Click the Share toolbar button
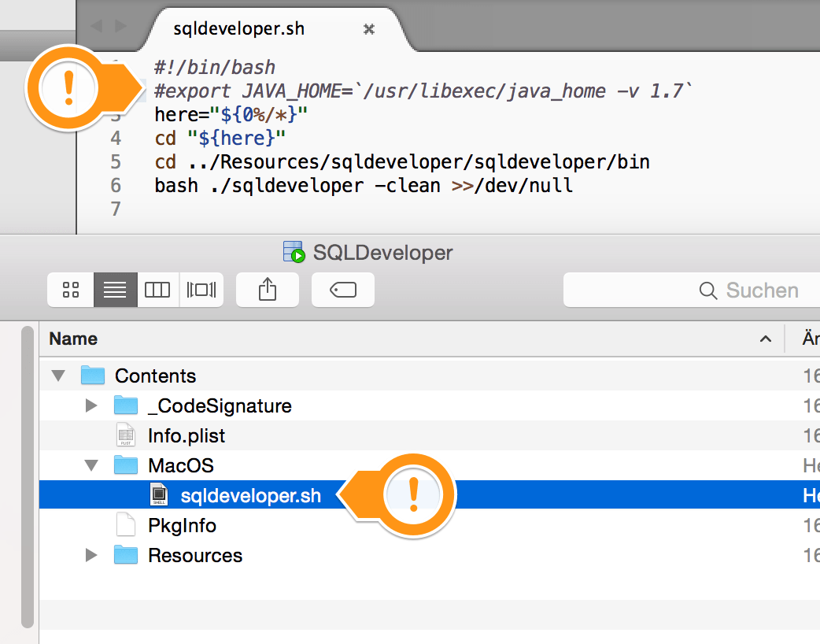 pos(268,290)
